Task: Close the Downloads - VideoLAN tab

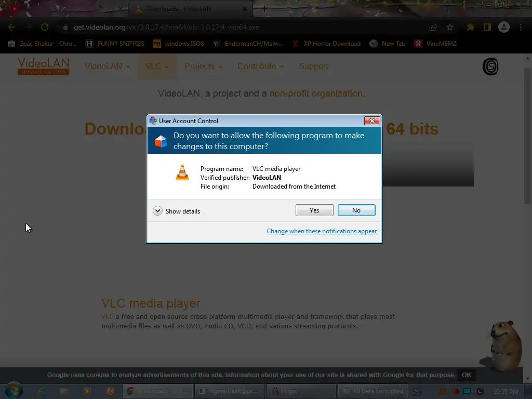Action: [245, 9]
